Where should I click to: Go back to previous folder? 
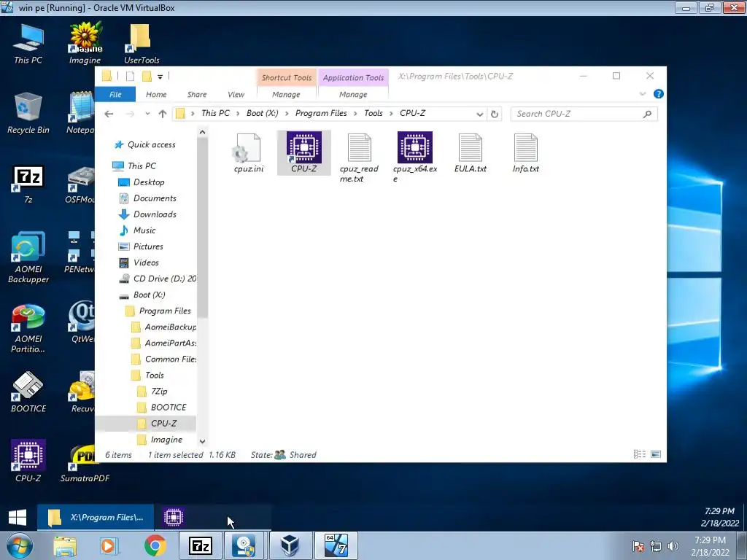pos(109,114)
